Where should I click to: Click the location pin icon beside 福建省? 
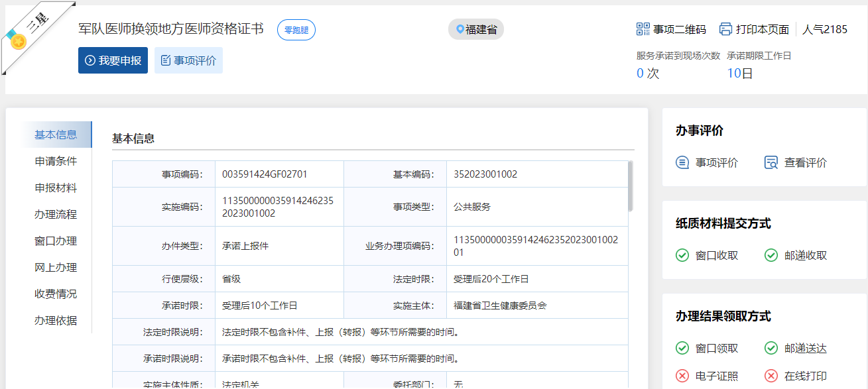(x=460, y=29)
